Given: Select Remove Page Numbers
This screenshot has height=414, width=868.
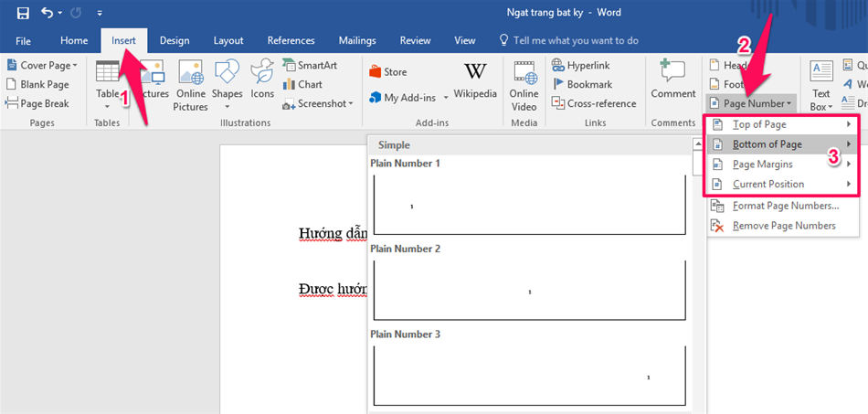Looking at the screenshot, I should [x=783, y=226].
